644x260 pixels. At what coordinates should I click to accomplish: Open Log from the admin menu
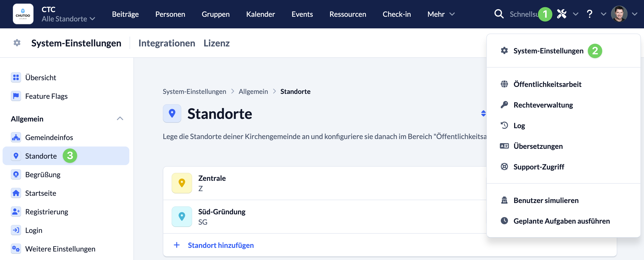click(519, 126)
